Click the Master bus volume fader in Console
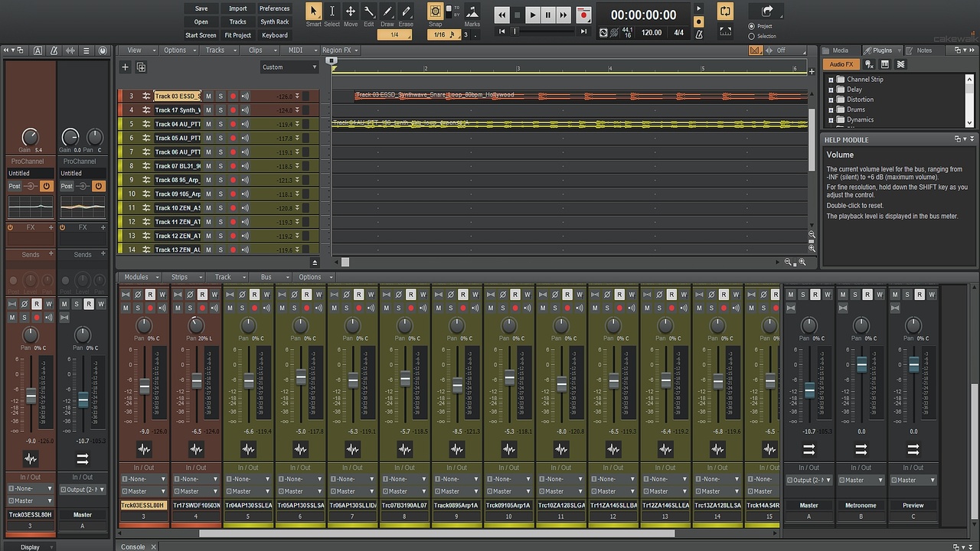The width and height of the screenshot is (980, 551). point(809,390)
